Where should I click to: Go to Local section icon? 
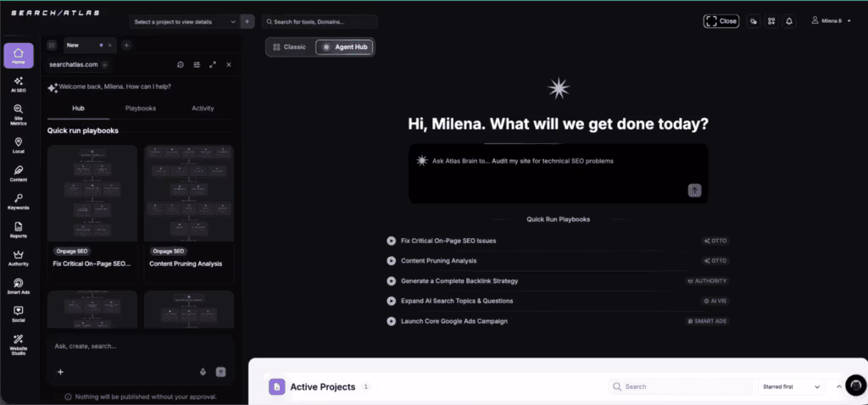point(19,146)
